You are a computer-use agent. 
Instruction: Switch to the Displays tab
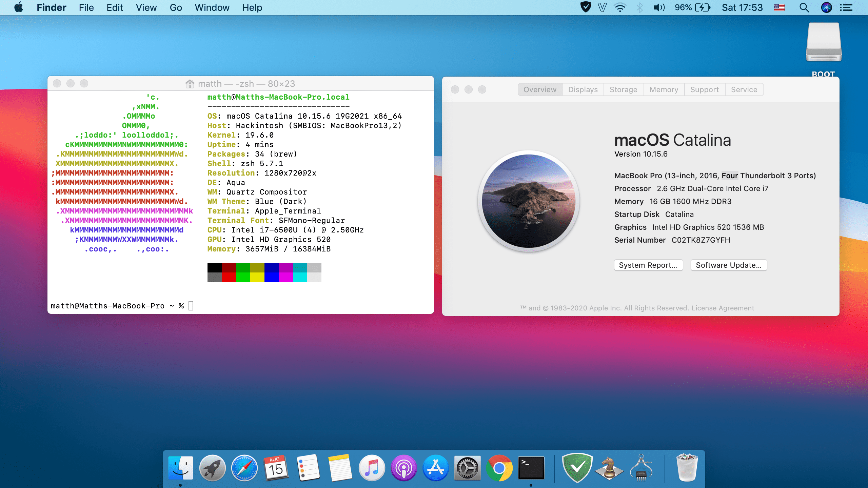583,89
